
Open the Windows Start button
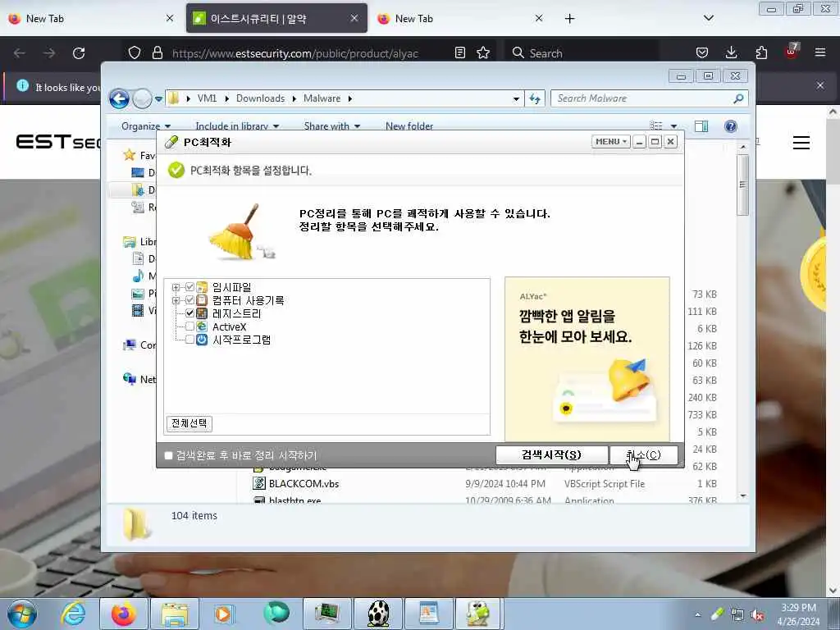coord(22,614)
